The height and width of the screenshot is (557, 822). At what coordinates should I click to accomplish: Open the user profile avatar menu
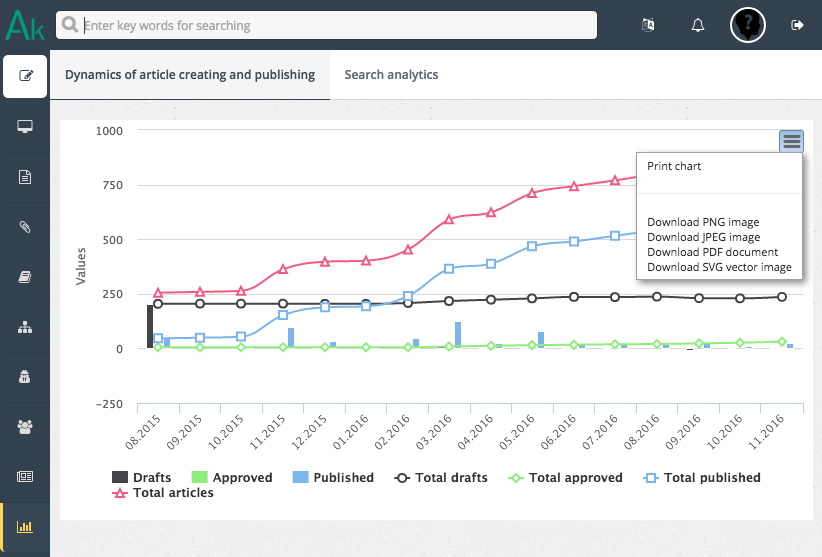(x=748, y=25)
